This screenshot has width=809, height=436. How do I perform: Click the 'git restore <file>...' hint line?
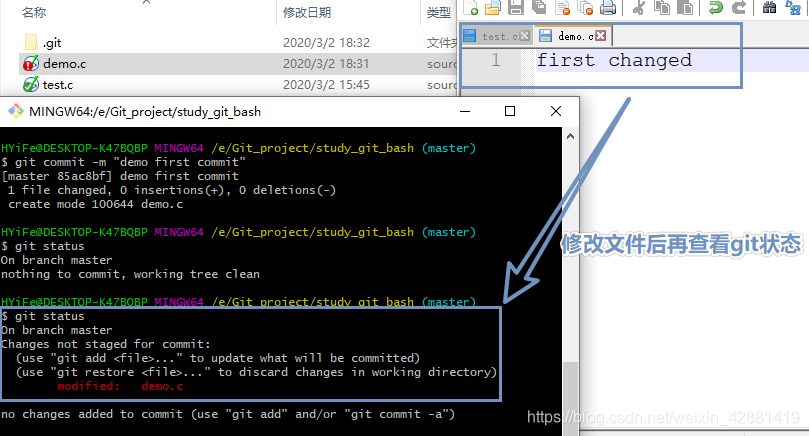tap(256, 372)
